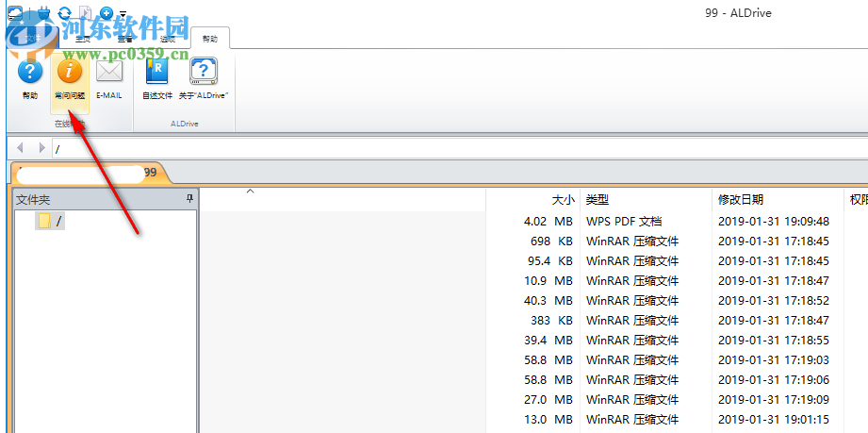This screenshot has height=433, width=868.
Task: Select the date 2019-01-31 19:01:15
Action: 774,420
